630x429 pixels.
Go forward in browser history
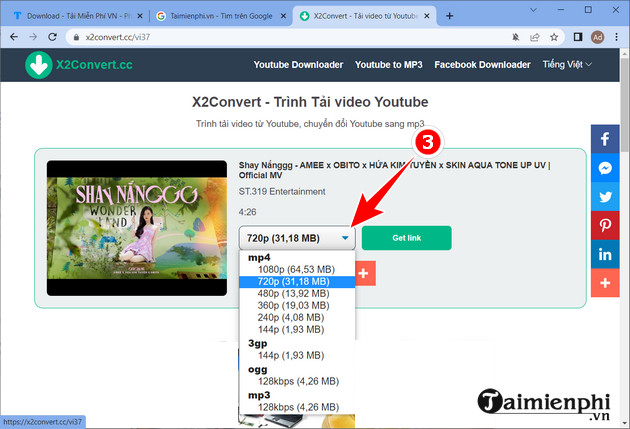[x=33, y=37]
